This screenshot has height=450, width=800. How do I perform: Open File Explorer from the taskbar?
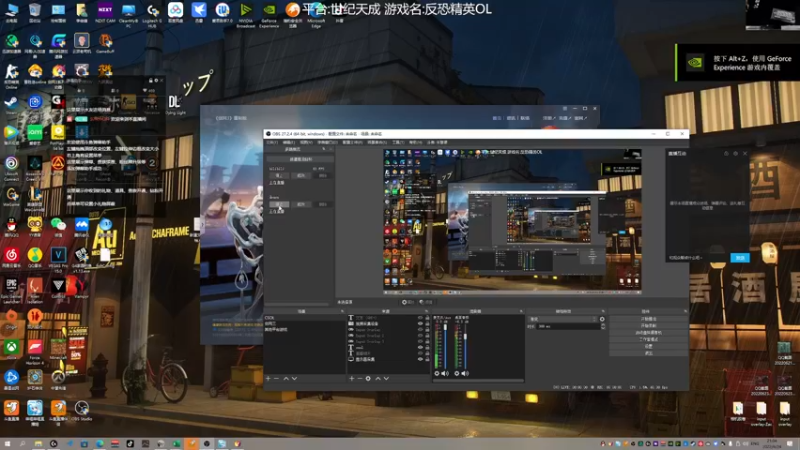coord(38,444)
